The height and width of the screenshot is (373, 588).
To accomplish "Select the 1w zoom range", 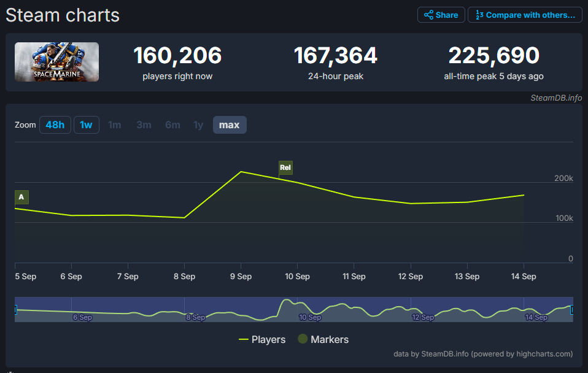I will [87, 125].
